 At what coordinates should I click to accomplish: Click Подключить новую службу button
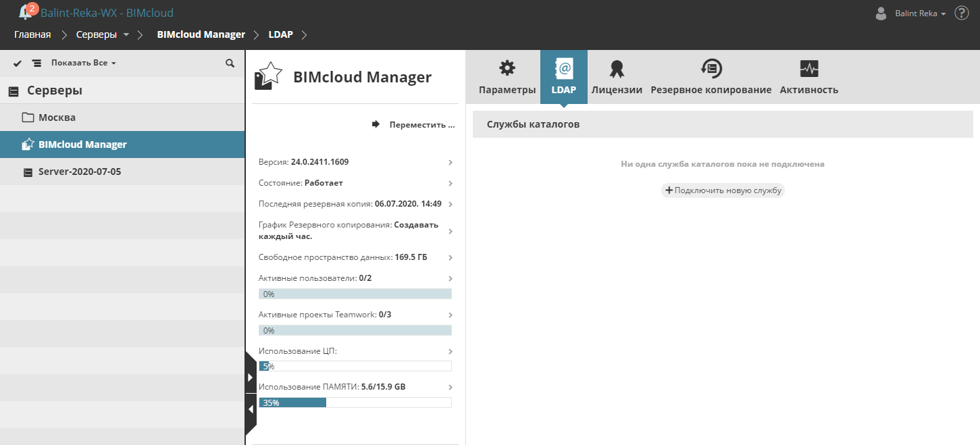pyautogui.click(x=723, y=190)
